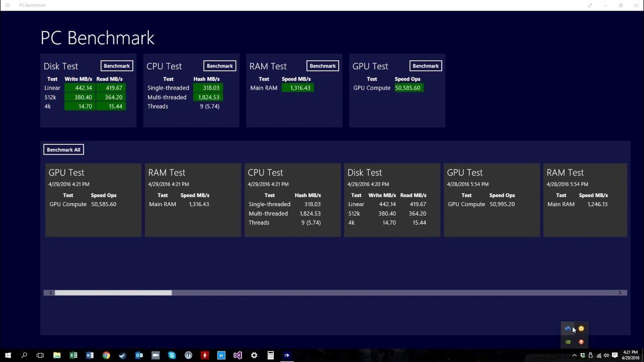The image size is (644, 362).
Task: Click green 318.03 Single-threaded value
Action: pos(208,88)
